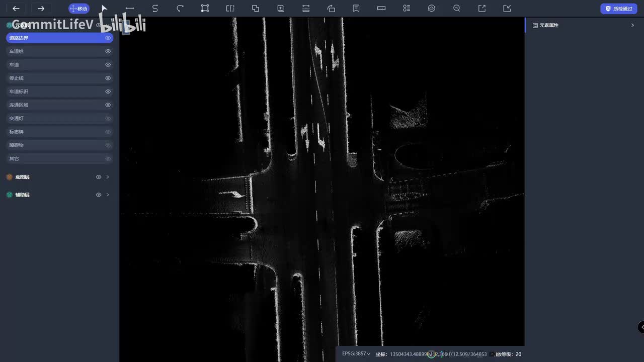Image resolution: width=644 pixels, height=362 pixels.
Task: Click the split/mirror tool icon
Action: point(230,9)
